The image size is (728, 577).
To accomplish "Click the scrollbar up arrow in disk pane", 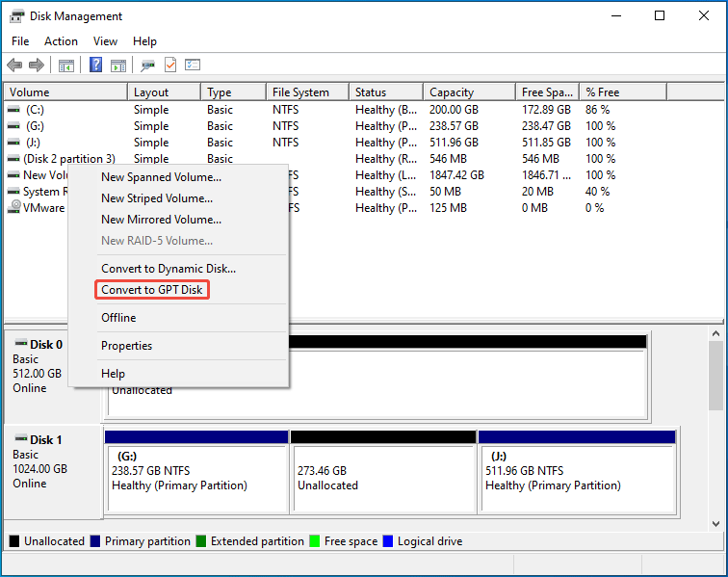I will pyautogui.click(x=715, y=333).
